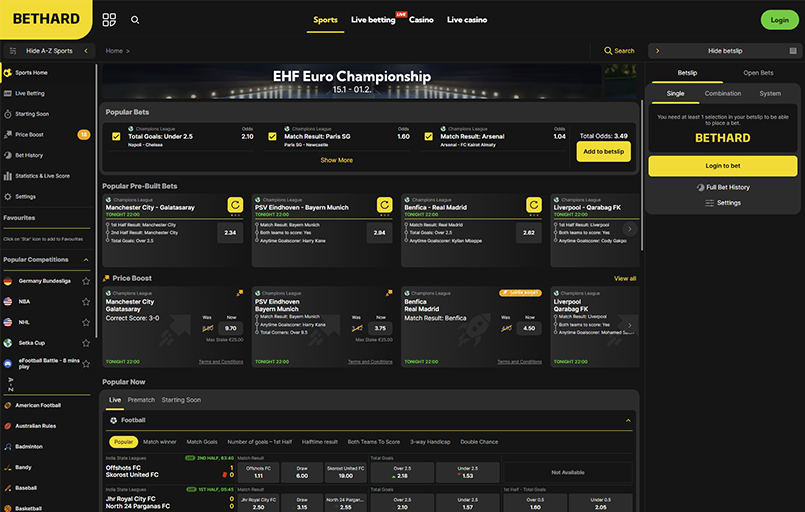The height and width of the screenshot is (512, 805).
Task: Open Full Bet History link
Action: point(723,187)
